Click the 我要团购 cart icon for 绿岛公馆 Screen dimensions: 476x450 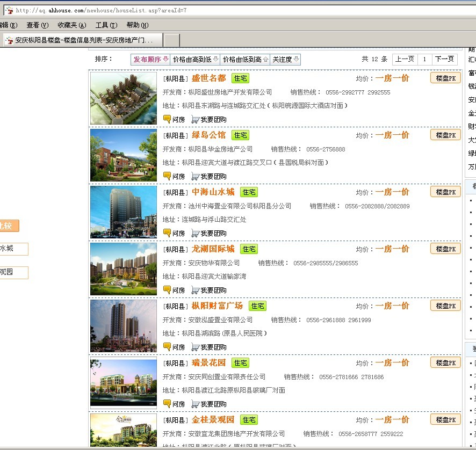pyautogui.click(x=195, y=176)
